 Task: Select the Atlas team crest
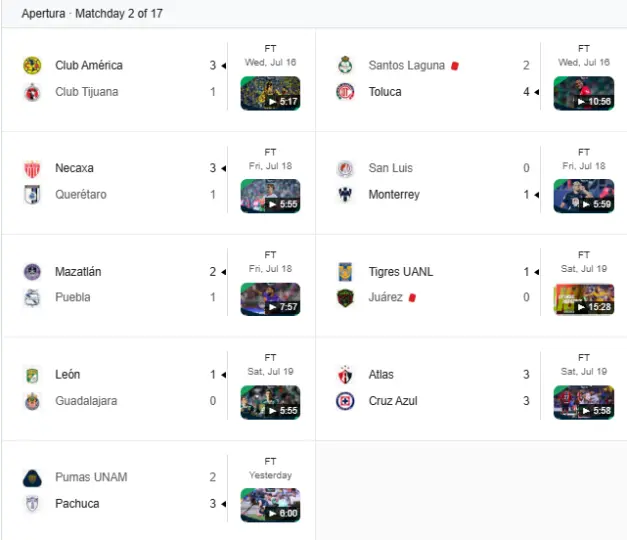[345, 375]
